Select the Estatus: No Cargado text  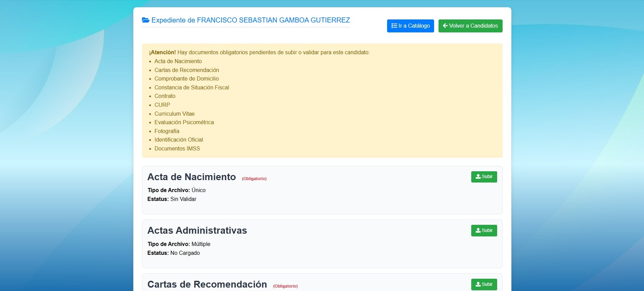[173, 253]
